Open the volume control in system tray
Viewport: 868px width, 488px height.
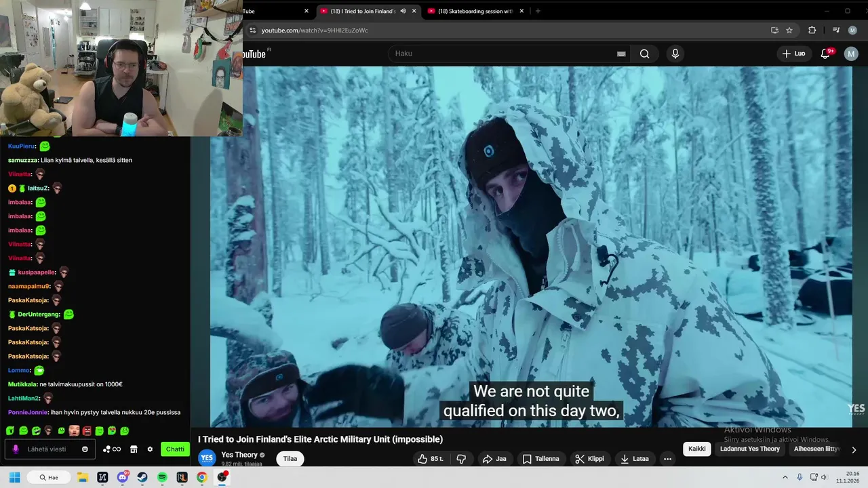pos(825,477)
